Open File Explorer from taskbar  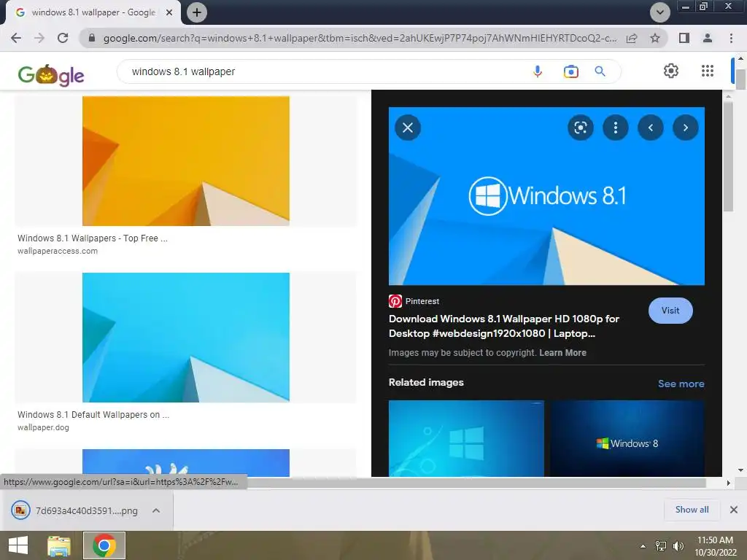pyautogui.click(x=59, y=545)
